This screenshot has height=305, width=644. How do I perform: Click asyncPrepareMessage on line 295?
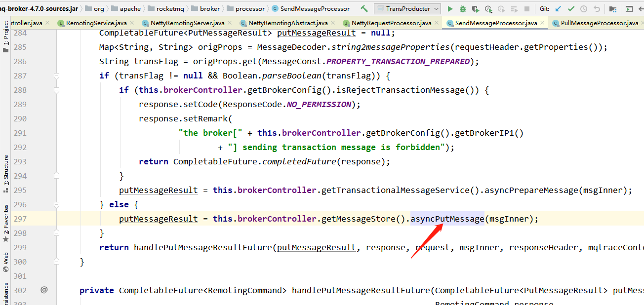click(x=531, y=190)
